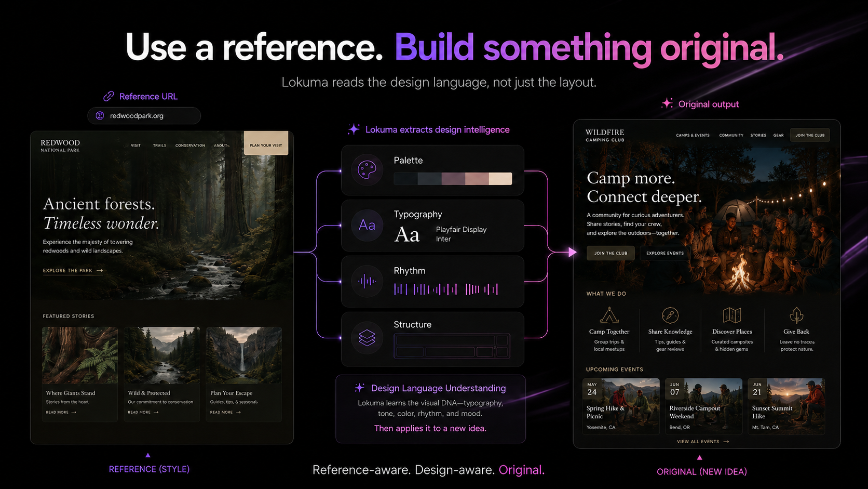
Task: Pick the cream palette swatch
Action: point(500,179)
